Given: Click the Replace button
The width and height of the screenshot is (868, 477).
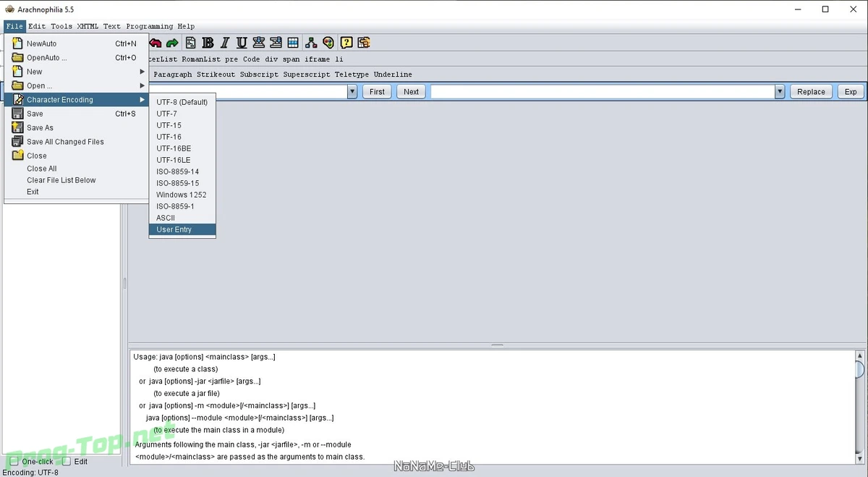Looking at the screenshot, I should 812,92.
